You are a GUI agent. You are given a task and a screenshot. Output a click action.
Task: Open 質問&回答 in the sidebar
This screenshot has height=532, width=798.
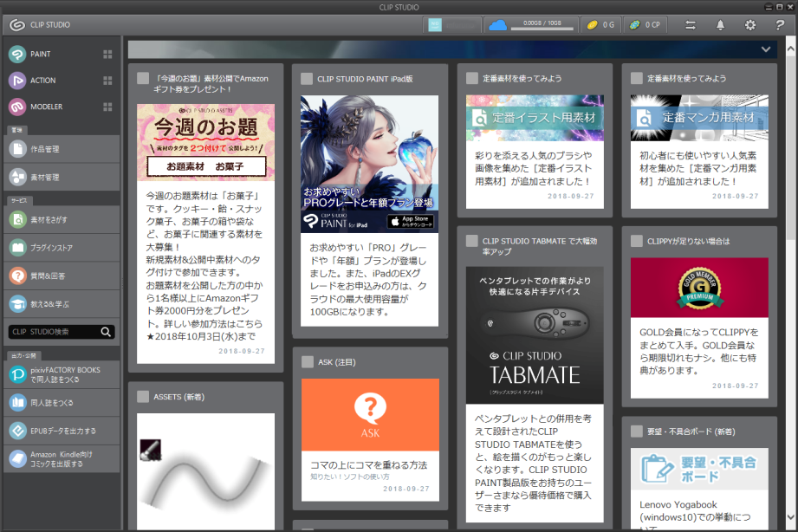62,276
